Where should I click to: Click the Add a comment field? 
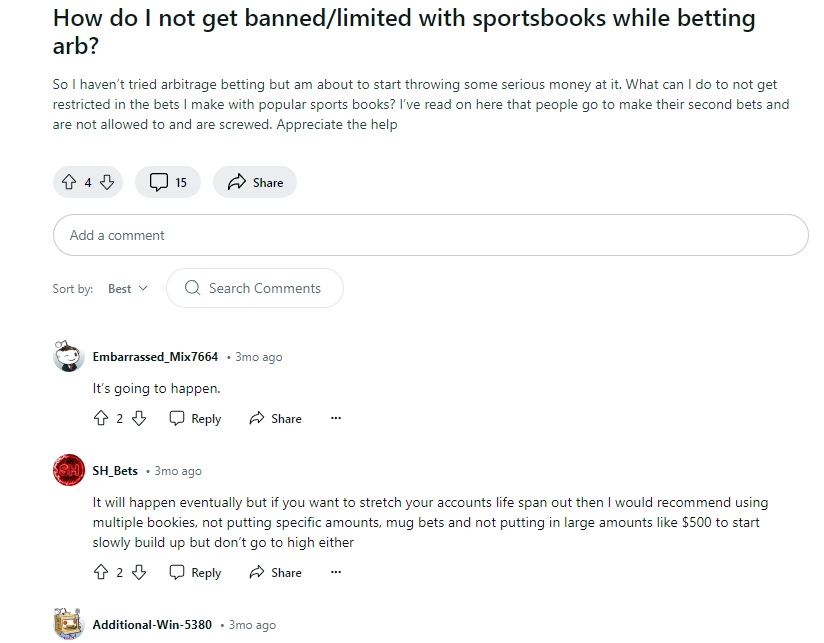click(430, 235)
